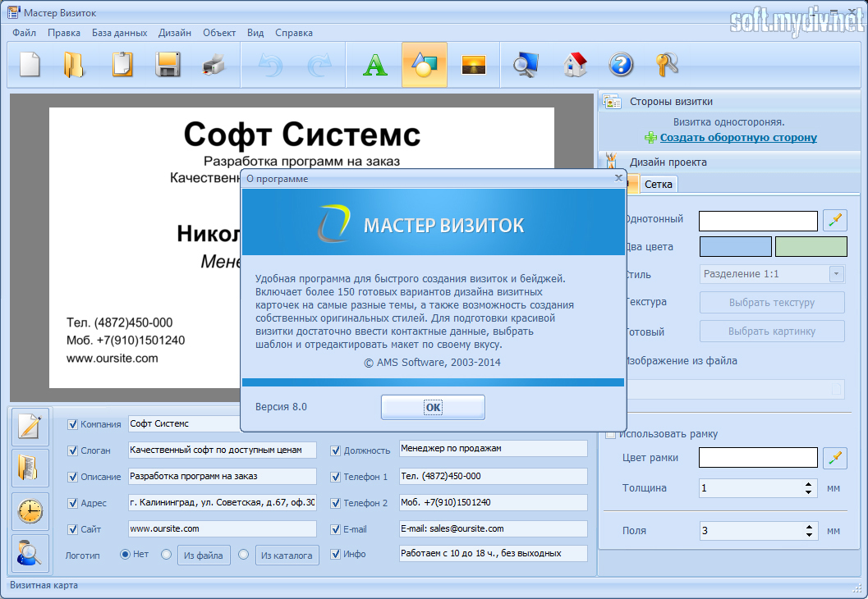Click the Выбрать текстуру button
This screenshot has width=868, height=599.
pos(772,303)
